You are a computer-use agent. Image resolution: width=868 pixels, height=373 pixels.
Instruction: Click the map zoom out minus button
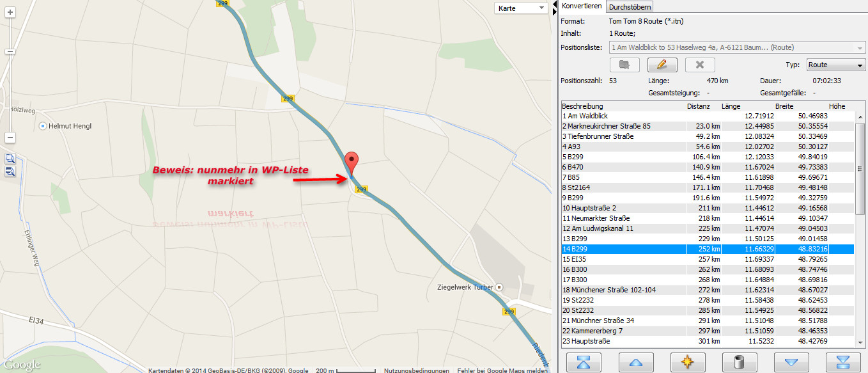(10, 138)
